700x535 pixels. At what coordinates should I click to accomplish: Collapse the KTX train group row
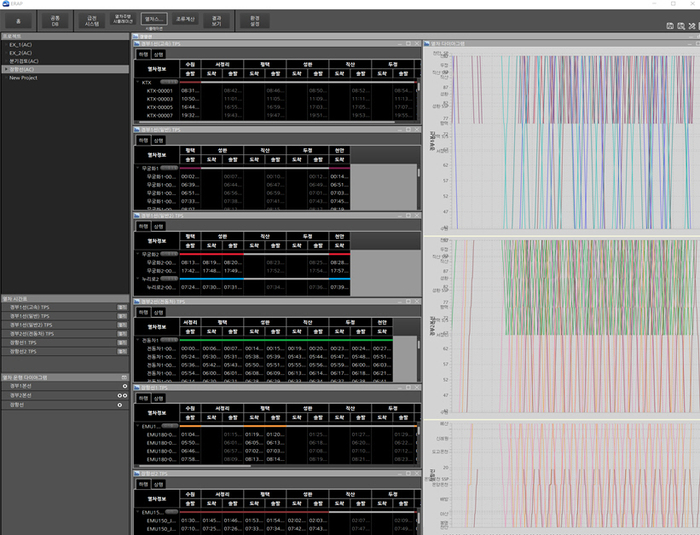pos(139,82)
